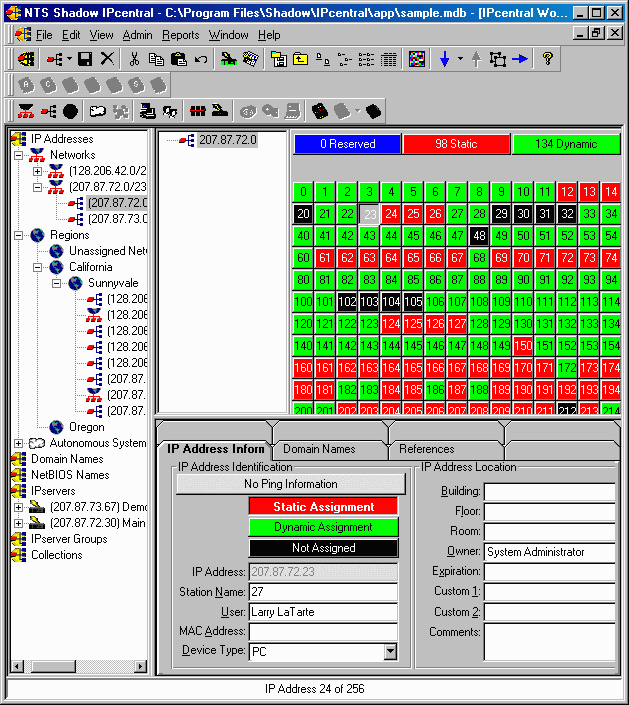Screen dimensions: 629x705
Task: Click the Paste clipboard icon
Action: tap(178, 59)
